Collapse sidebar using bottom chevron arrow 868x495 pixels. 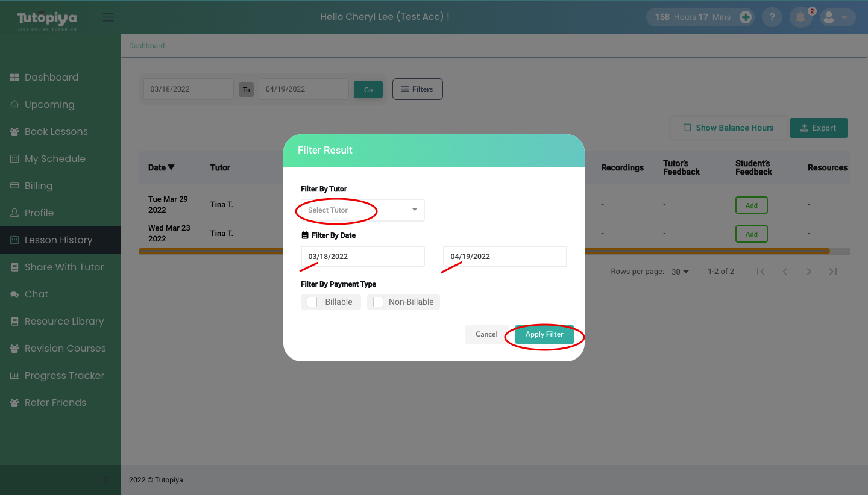click(105, 479)
